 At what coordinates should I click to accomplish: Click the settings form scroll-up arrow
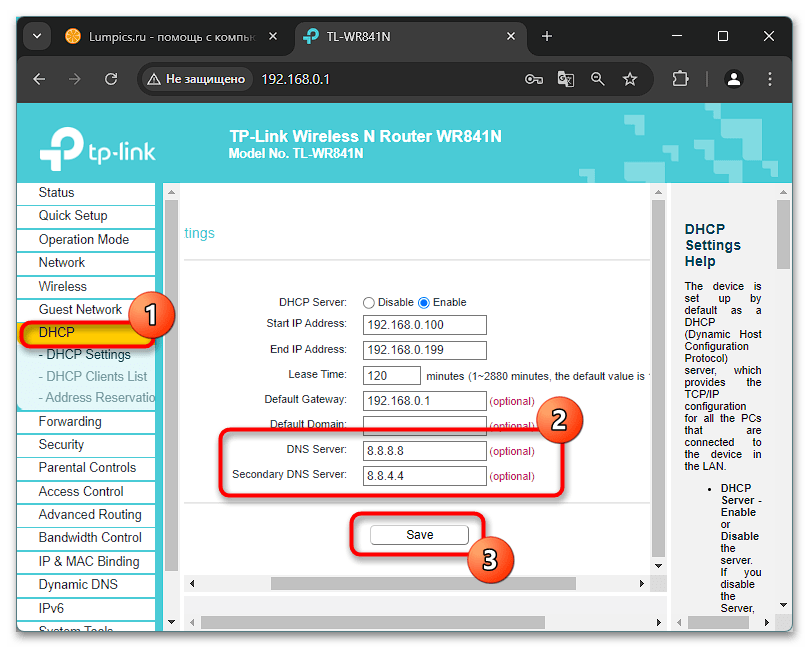[x=658, y=192]
